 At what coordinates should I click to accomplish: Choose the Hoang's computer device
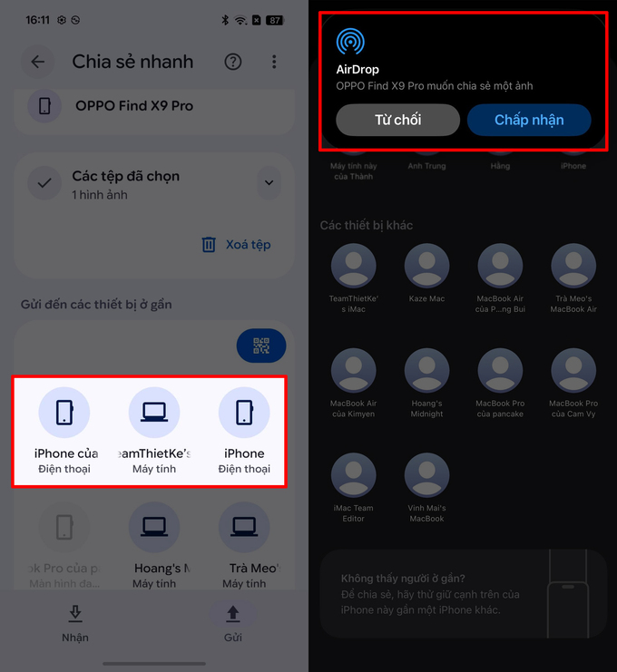click(x=154, y=545)
